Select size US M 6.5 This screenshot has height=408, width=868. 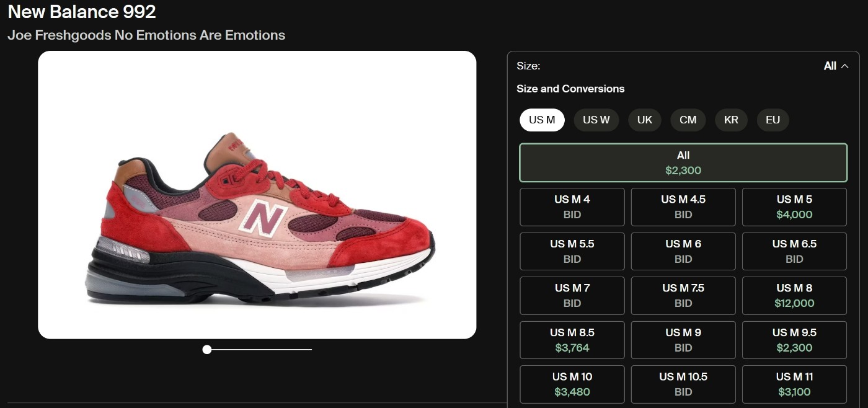[794, 251]
